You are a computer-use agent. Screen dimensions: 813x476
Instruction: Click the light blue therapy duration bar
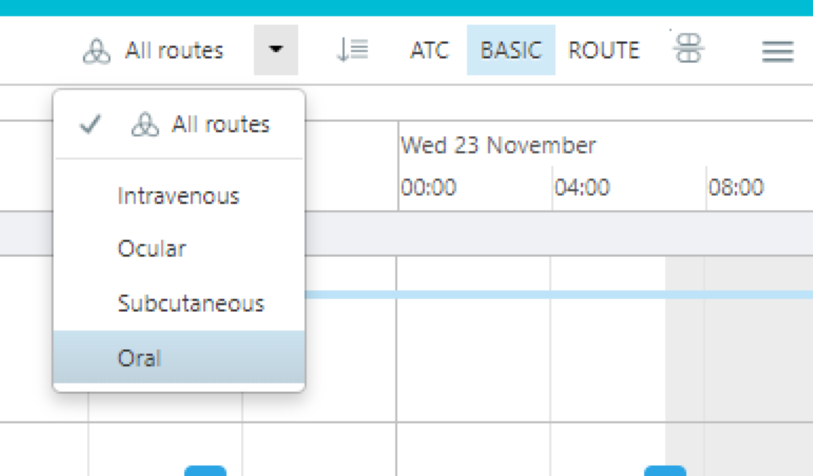[x=559, y=295]
